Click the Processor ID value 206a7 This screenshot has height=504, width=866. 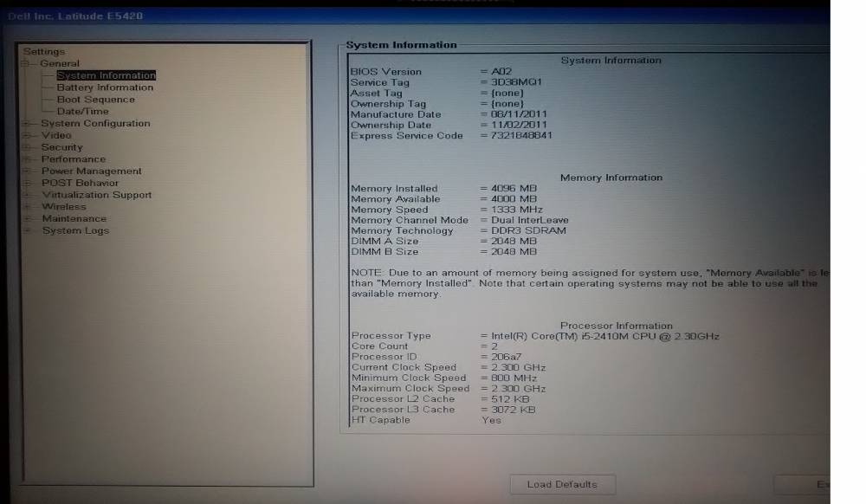[506, 357]
